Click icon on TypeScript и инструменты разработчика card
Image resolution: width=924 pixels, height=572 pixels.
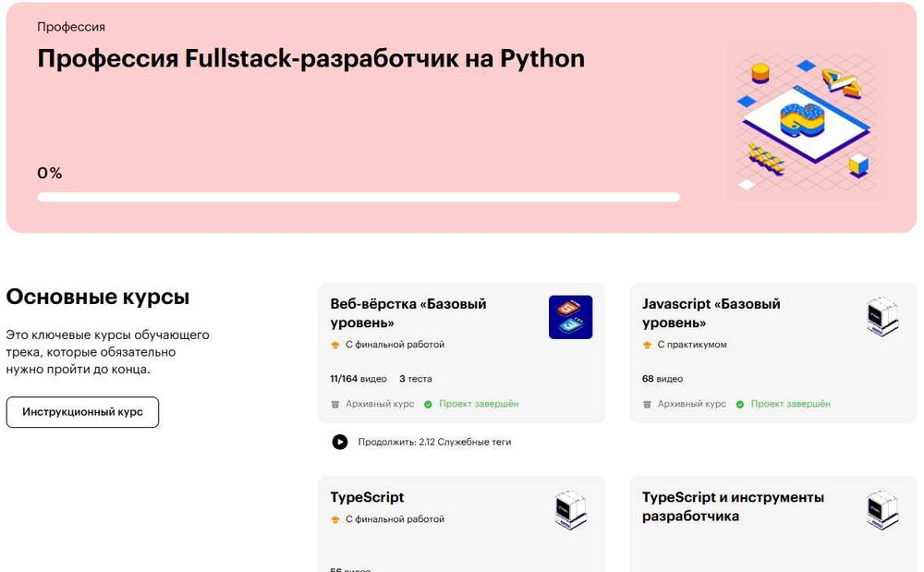(x=882, y=510)
